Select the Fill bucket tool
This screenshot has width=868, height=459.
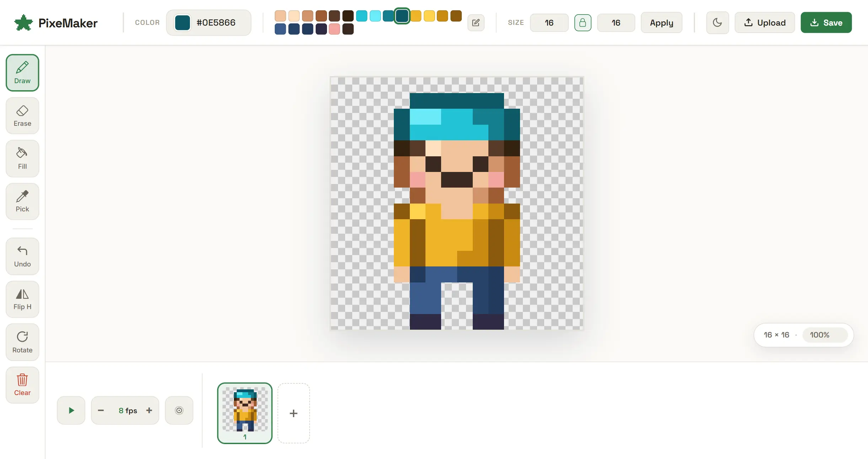22,158
